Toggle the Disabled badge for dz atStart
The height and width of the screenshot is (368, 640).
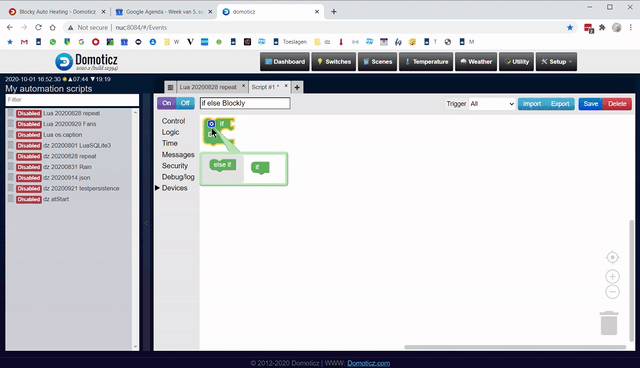coord(29,200)
